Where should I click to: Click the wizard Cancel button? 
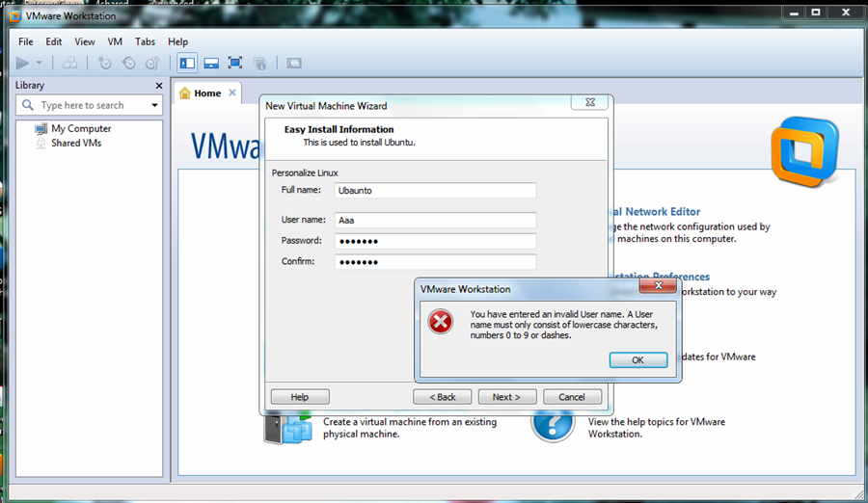[572, 397]
